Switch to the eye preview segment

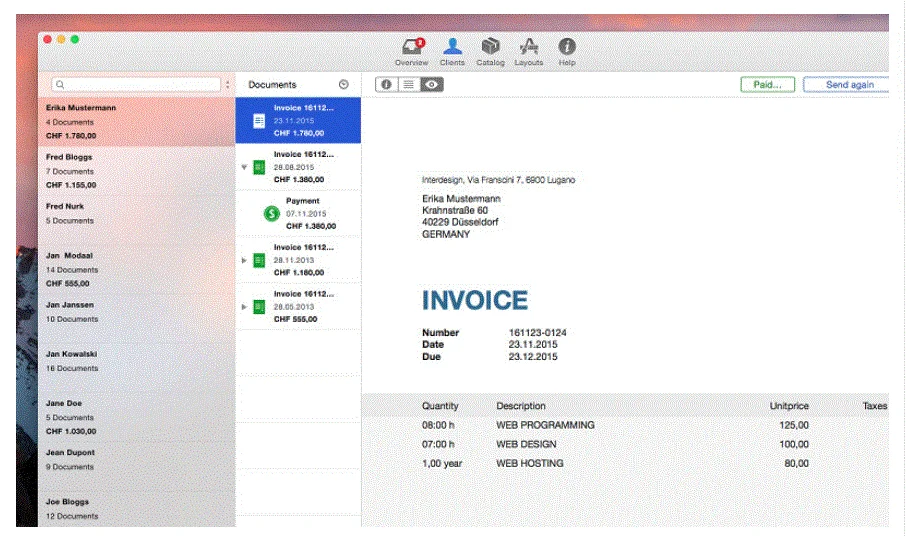click(x=432, y=84)
